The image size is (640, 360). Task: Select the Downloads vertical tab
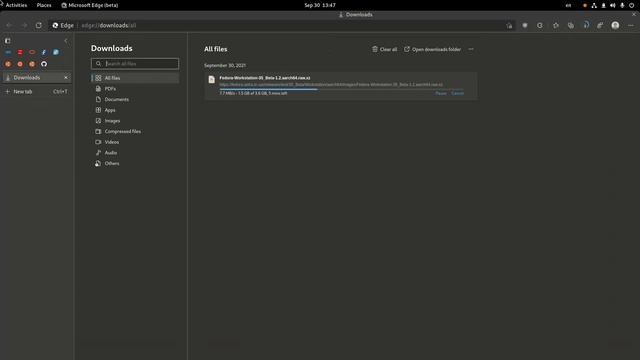pyautogui.click(x=37, y=78)
